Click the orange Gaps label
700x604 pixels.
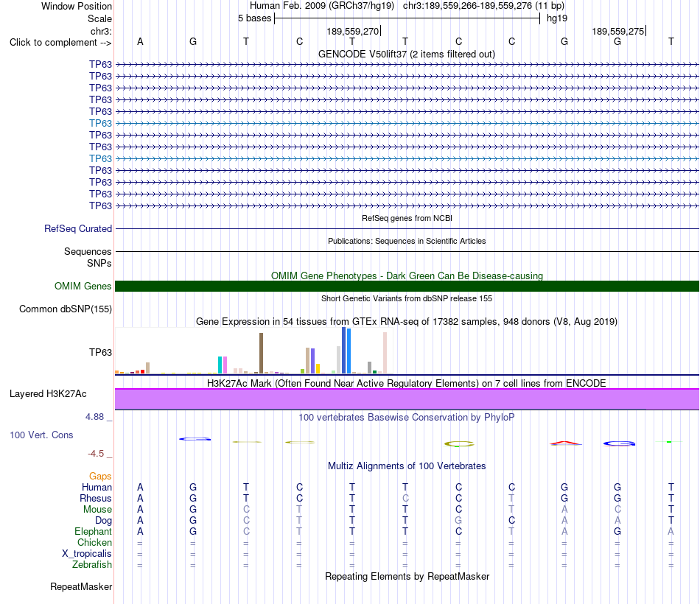(100, 477)
